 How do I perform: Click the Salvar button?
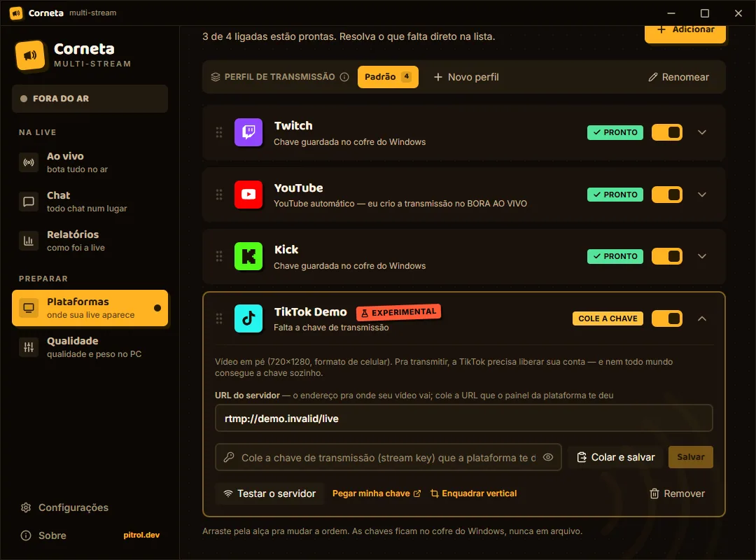(x=690, y=457)
